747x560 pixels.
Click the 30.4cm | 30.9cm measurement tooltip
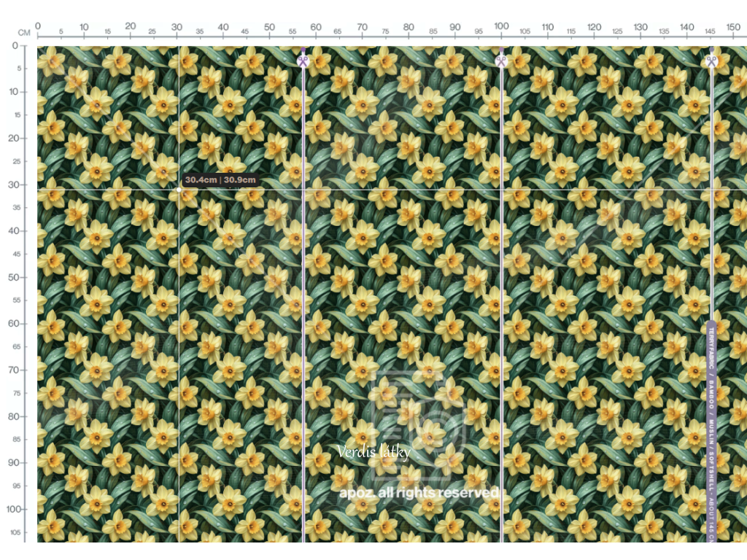(x=220, y=180)
